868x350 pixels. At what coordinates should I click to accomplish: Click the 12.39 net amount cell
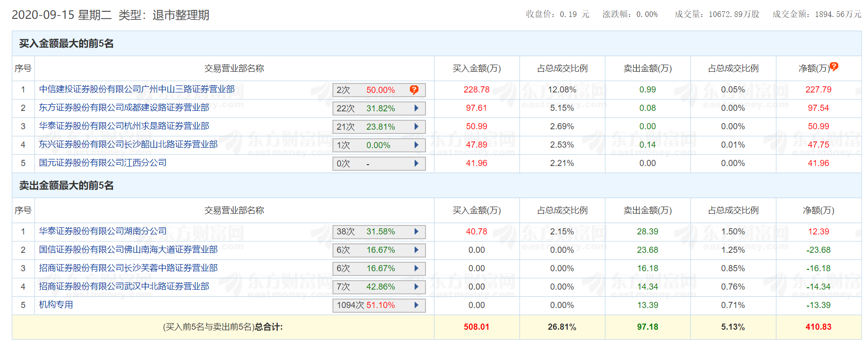[x=818, y=232]
